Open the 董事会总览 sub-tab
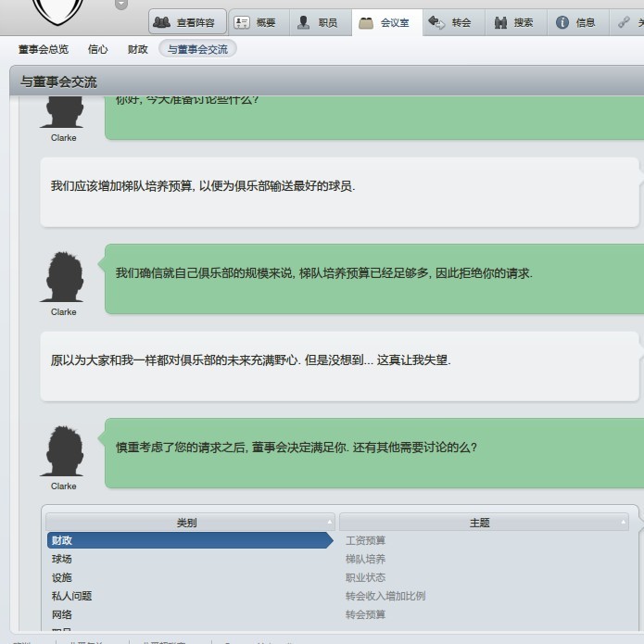This screenshot has height=644, width=644. tap(44, 49)
